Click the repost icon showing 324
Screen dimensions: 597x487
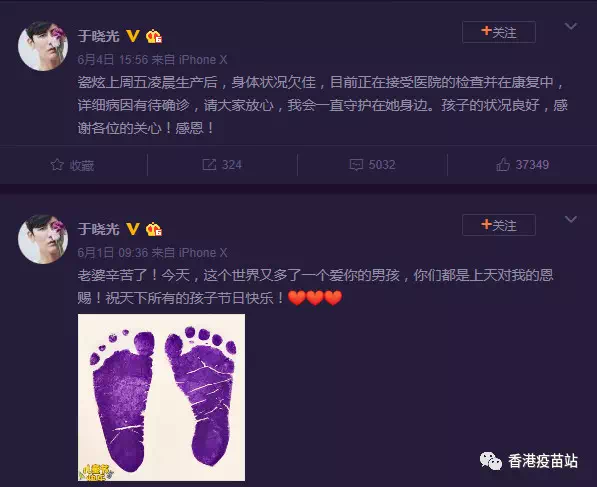coord(209,165)
